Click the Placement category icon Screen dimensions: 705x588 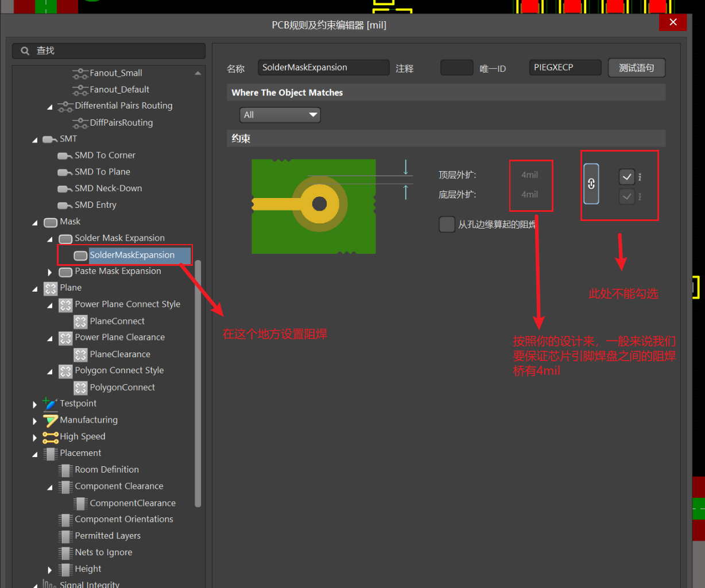pos(51,454)
